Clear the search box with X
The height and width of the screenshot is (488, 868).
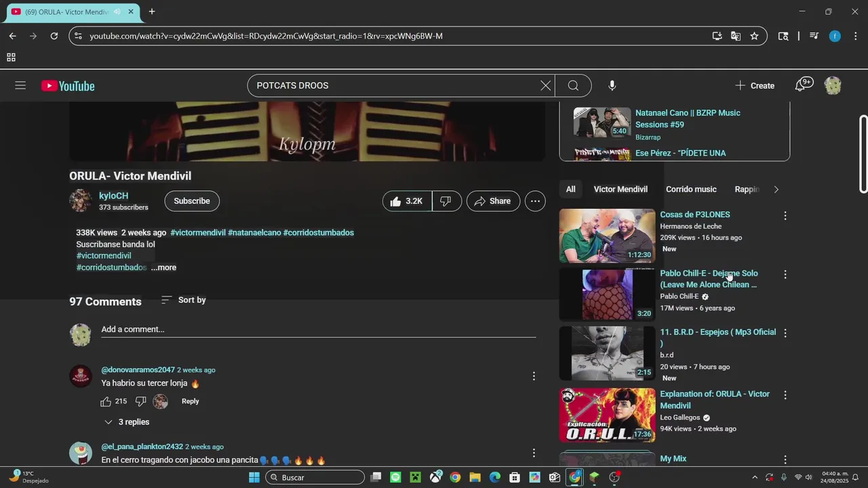(545, 85)
